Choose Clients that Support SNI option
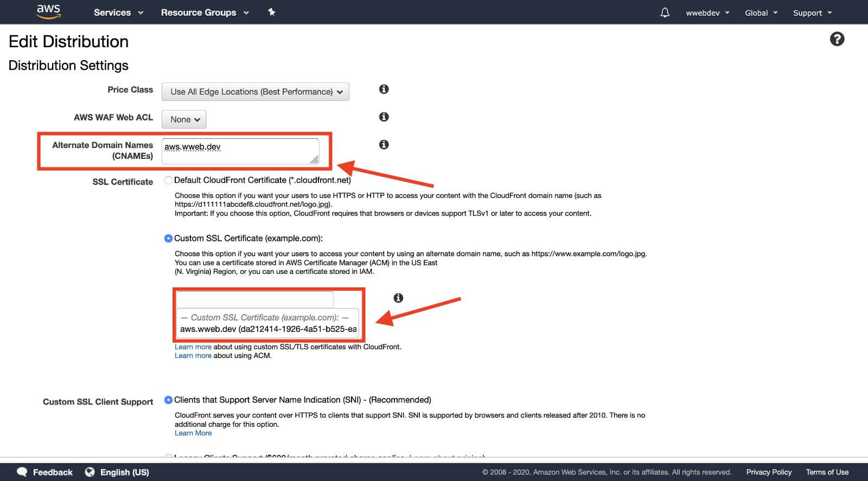Image resolution: width=868 pixels, height=481 pixels. click(x=168, y=400)
